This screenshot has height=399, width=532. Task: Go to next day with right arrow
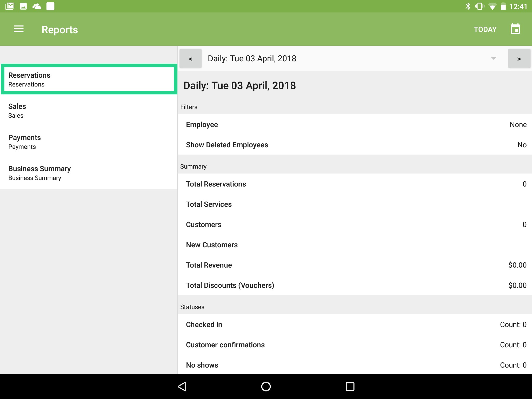tap(519, 58)
